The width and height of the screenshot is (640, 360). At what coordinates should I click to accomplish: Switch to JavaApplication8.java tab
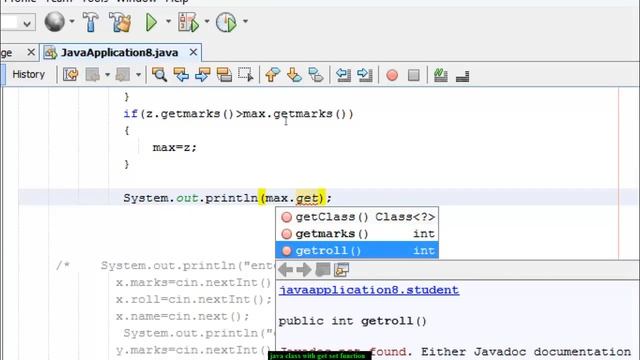120,53
